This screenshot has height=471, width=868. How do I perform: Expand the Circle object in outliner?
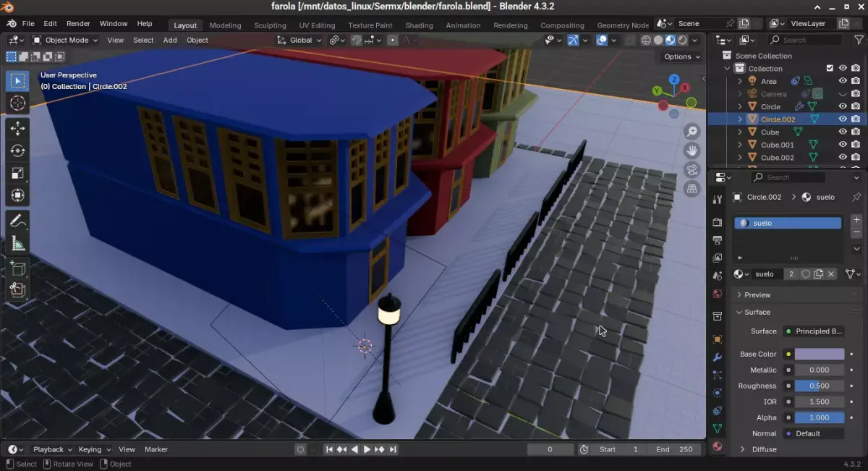tap(739, 106)
